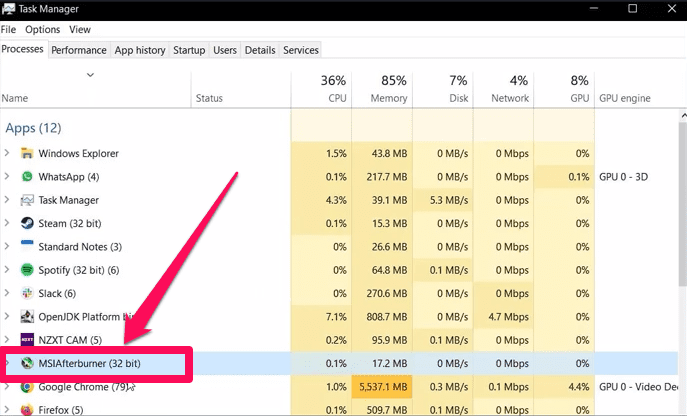
Task: Click the Google Chrome app icon
Action: 27,387
